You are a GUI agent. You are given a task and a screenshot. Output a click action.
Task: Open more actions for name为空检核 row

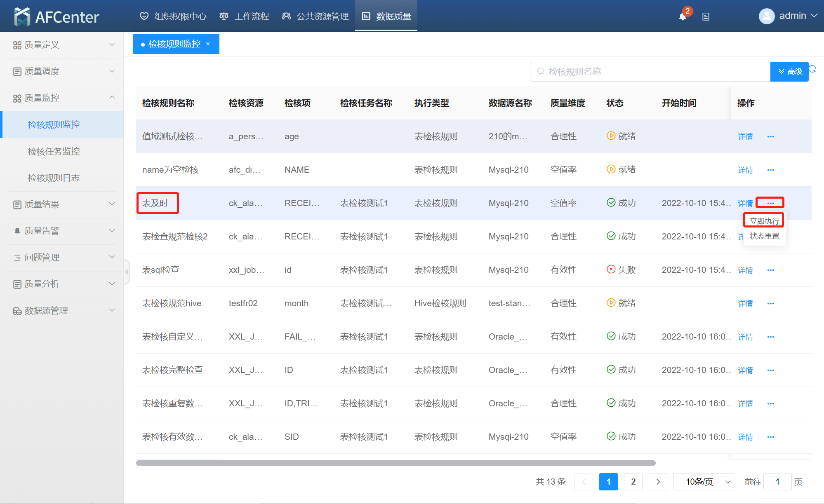[770, 170]
